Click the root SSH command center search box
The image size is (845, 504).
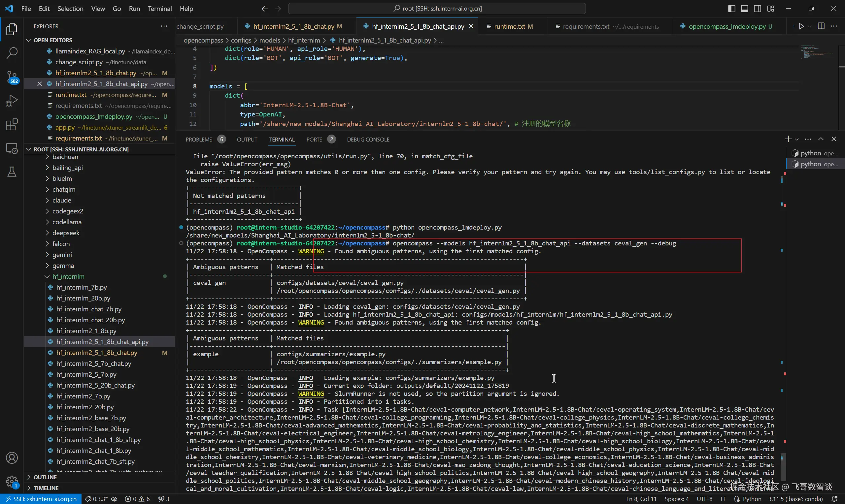pos(437,9)
